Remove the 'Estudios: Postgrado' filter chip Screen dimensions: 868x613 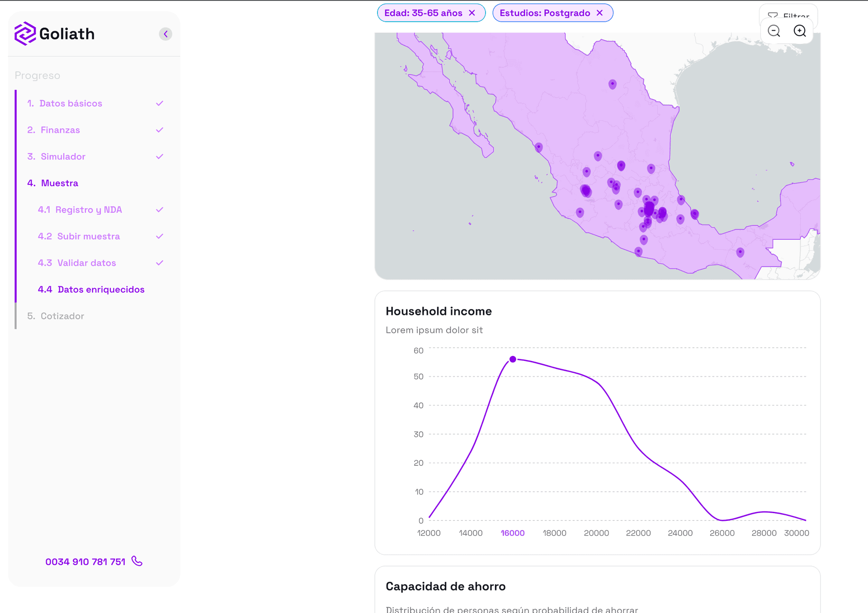click(x=600, y=13)
